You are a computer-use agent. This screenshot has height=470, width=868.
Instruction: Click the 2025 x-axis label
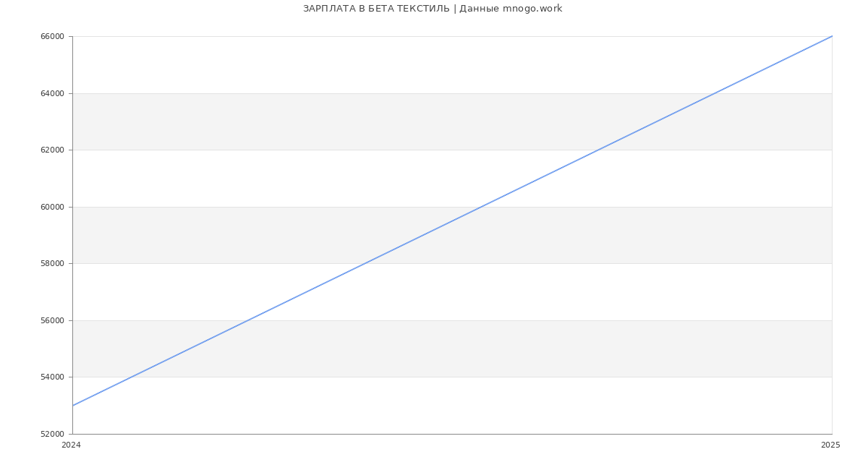click(830, 445)
